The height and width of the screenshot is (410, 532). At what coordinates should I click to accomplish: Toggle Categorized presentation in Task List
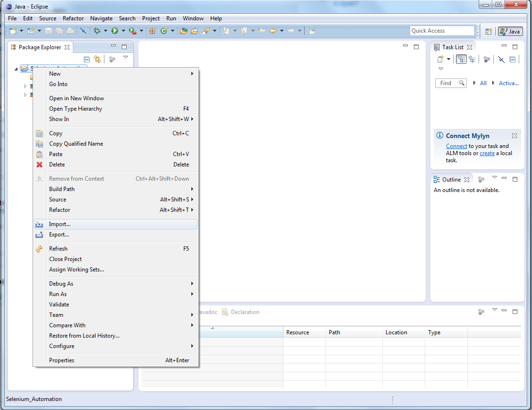click(x=461, y=59)
